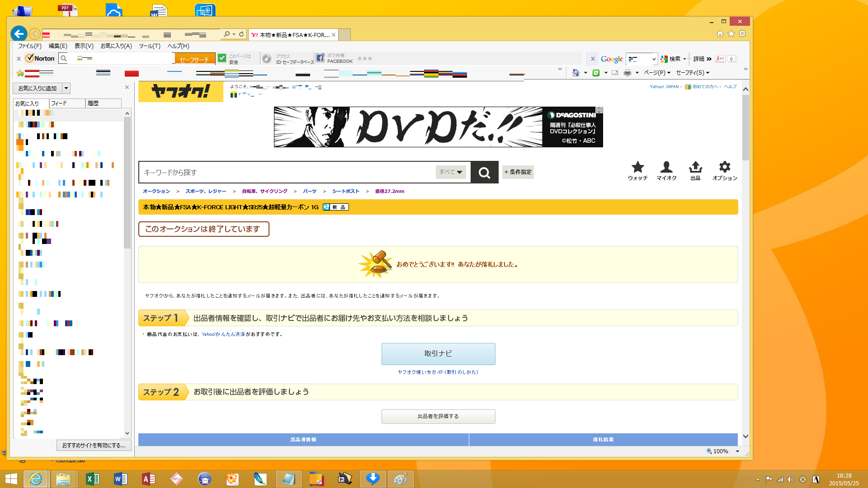Click the Norton セーフサーチ button
868x488 pixels.
click(x=194, y=59)
